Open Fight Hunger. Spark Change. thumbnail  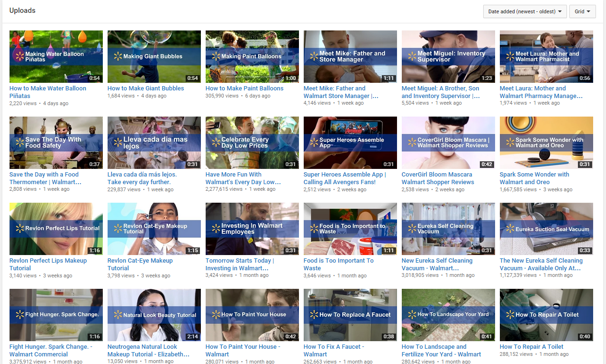[56, 315]
